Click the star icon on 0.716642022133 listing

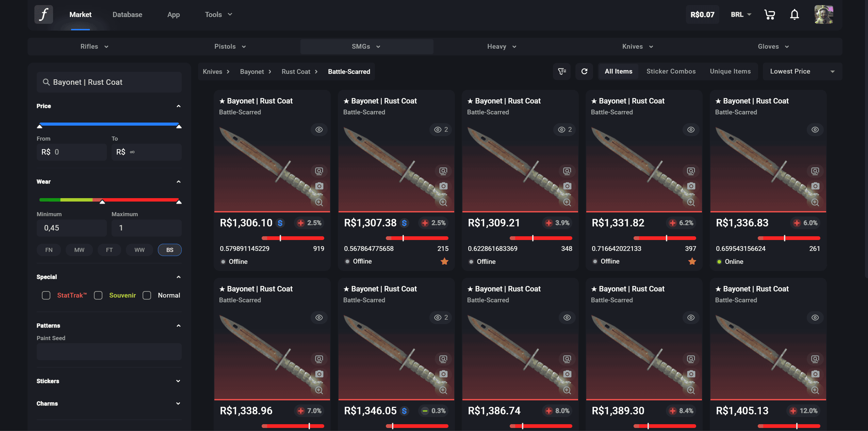pos(692,261)
